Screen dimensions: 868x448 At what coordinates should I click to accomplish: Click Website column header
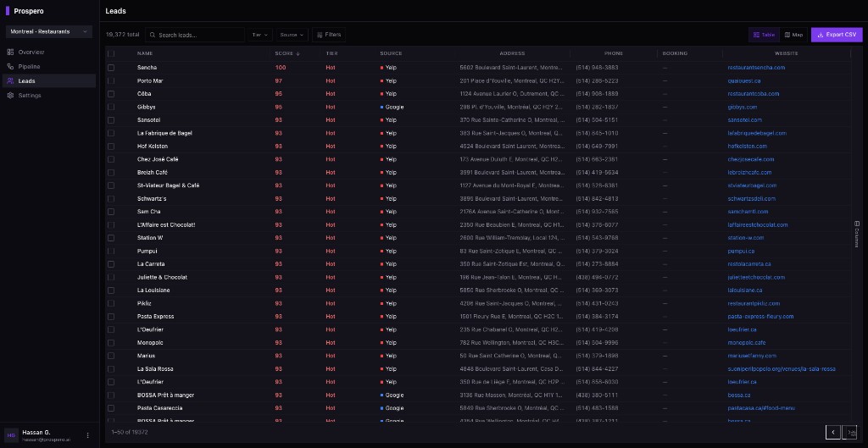tap(786, 53)
